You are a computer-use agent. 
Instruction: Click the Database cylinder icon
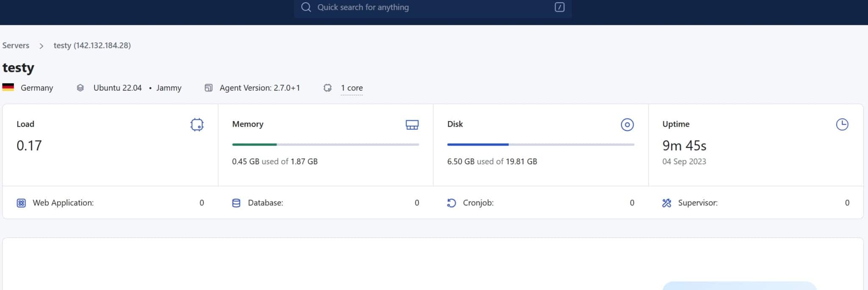236,203
